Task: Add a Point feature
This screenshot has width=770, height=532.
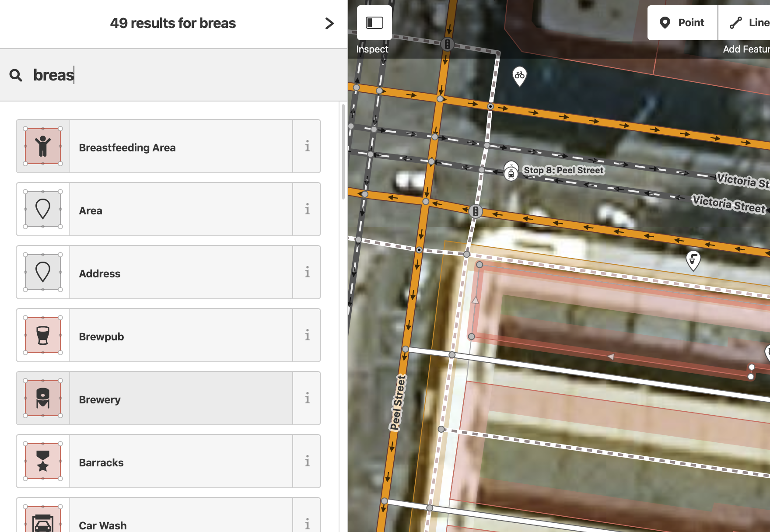Action: pos(682,23)
